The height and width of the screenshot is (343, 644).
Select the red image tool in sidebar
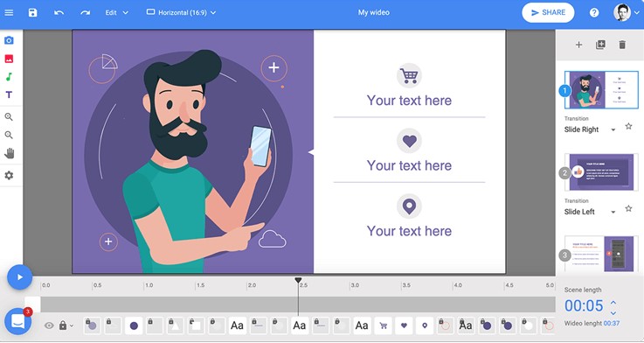point(9,59)
